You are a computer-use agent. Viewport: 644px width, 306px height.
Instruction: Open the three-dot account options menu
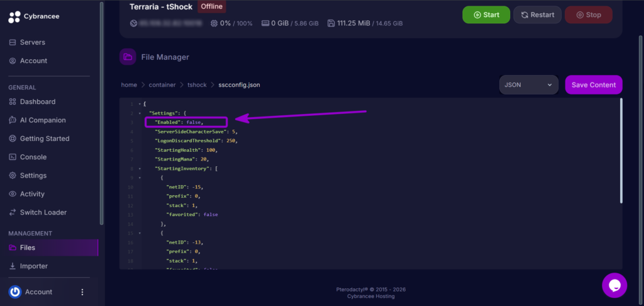pyautogui.click(x=82, y=292)
